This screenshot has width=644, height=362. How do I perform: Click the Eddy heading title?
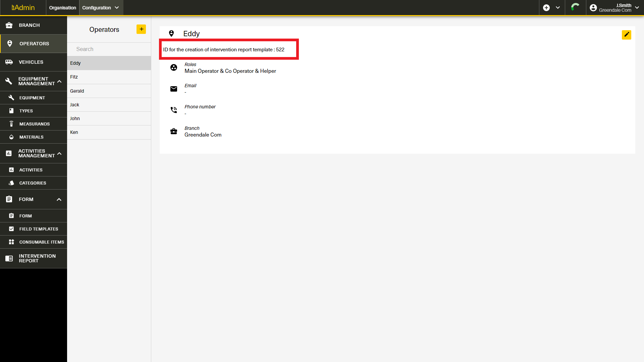click(192, 34)
